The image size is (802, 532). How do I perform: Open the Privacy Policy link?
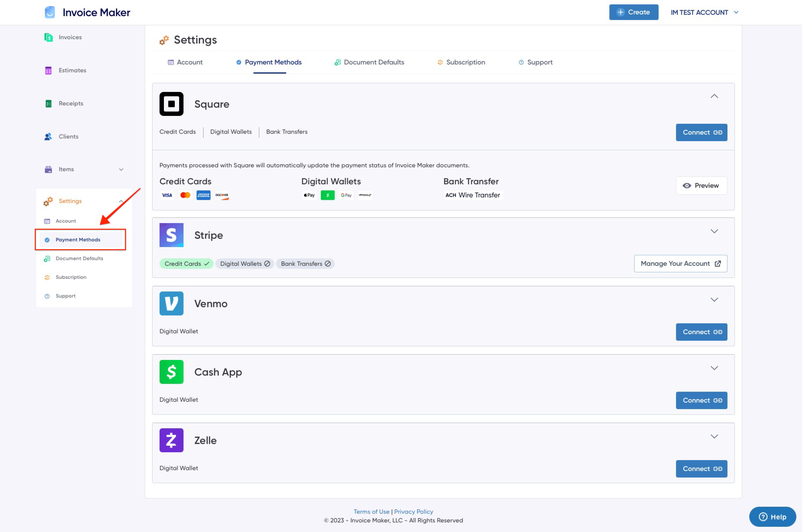pos(414,512)
